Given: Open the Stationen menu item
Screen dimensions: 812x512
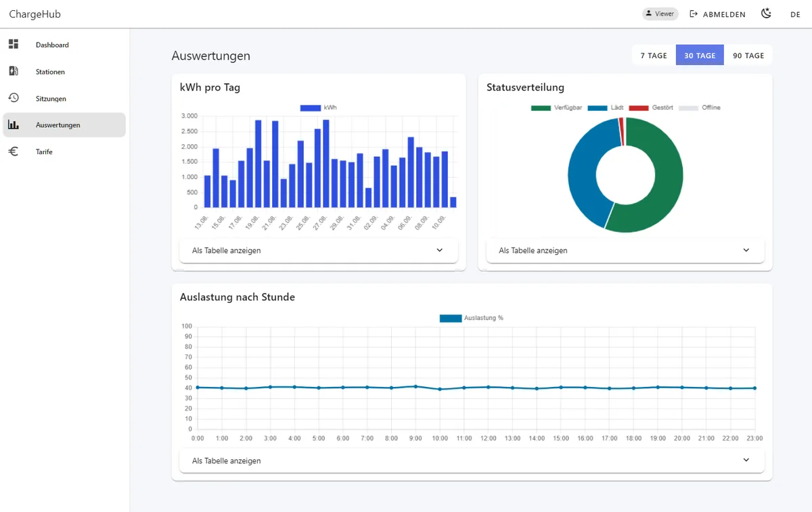Looking at the screenshot, I should coord(64,72).
